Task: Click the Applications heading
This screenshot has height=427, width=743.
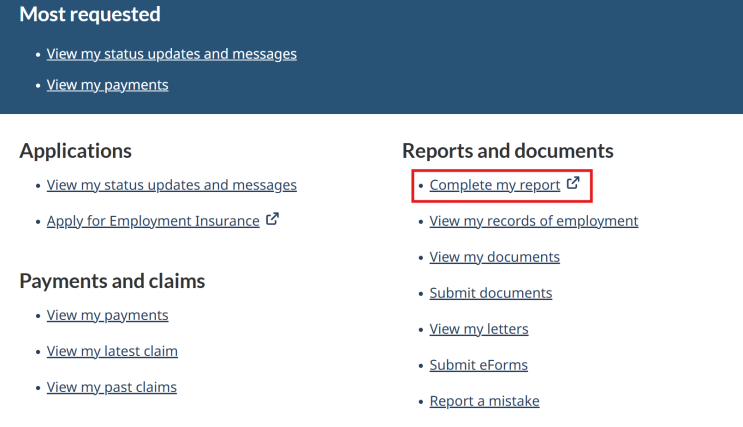Action: (76, 151)
